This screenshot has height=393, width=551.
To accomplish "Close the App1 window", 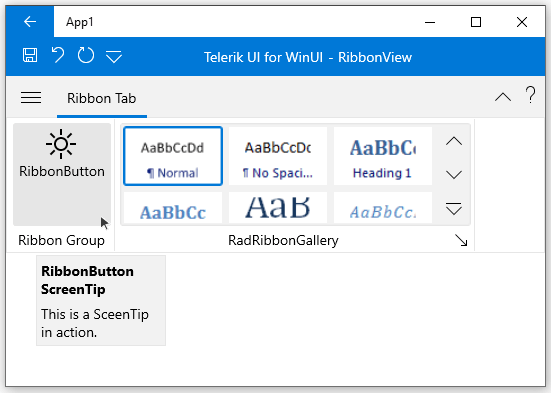I will coord(522,22).
